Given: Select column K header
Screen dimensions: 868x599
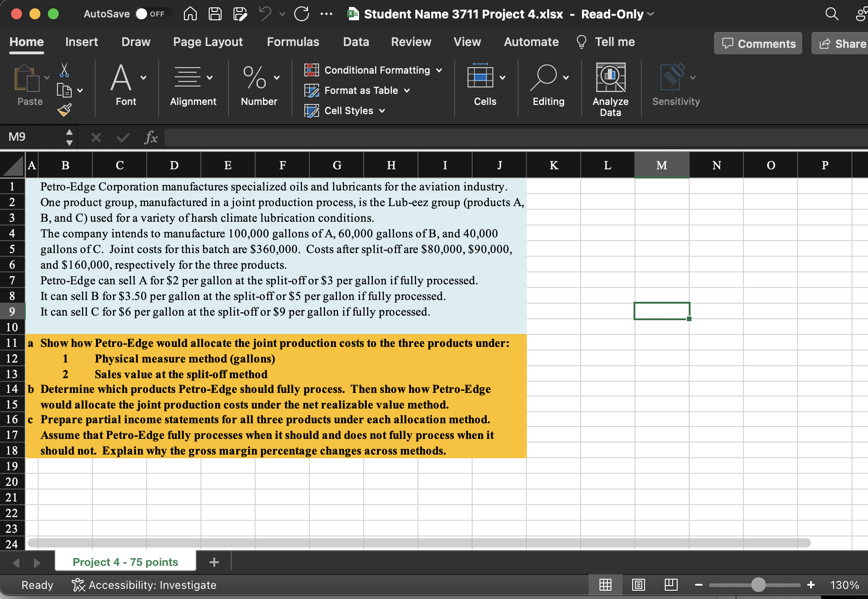Looking at the screenshot, I should pyautogui.click(x=554, y=165).
